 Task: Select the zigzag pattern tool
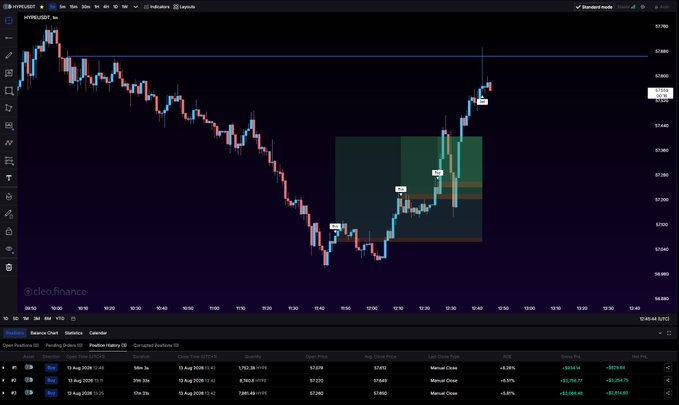point(9,143)
